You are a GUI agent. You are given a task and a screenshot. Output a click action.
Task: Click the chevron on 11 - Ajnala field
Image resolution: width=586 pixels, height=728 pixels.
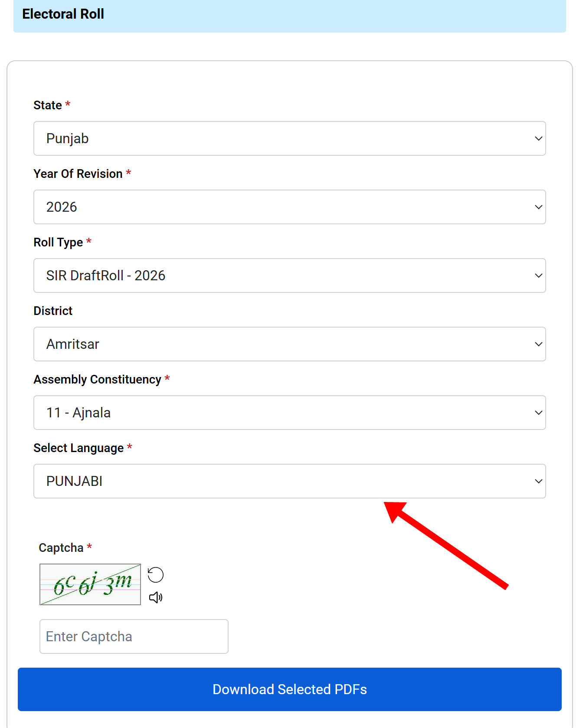point(538,413)
